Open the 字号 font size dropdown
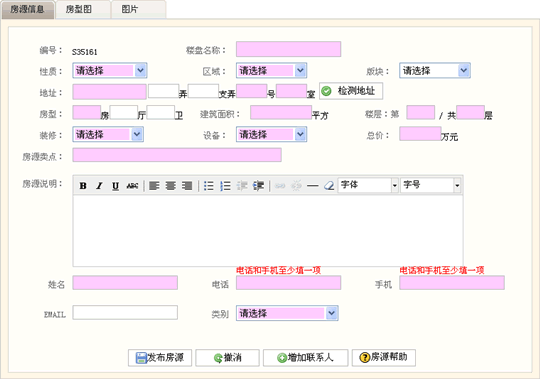Viewport: 540px width, 379px height. coord(430,185)
